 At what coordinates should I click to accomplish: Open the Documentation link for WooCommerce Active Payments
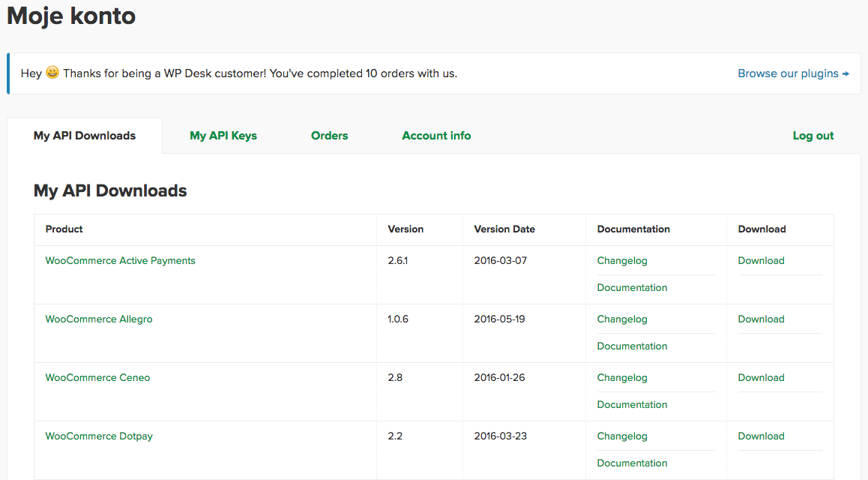[632, 288]
